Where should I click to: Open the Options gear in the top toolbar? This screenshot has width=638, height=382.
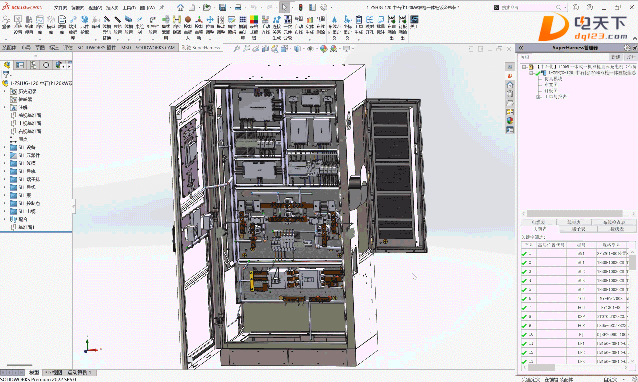[324, 7]
